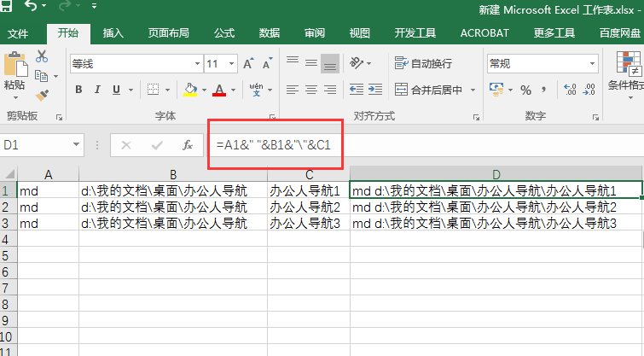This screenshot has width=644, height=356.
Task: Decrease font size with the smaller A
Action: (x=268, y=64)
